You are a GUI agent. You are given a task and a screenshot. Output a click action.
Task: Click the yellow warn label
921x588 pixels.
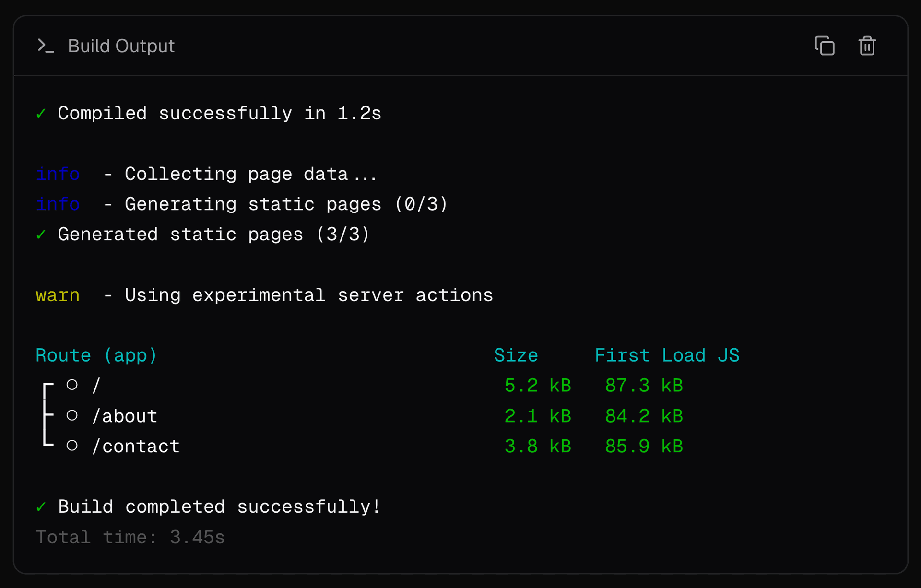(x=58, y=295)
